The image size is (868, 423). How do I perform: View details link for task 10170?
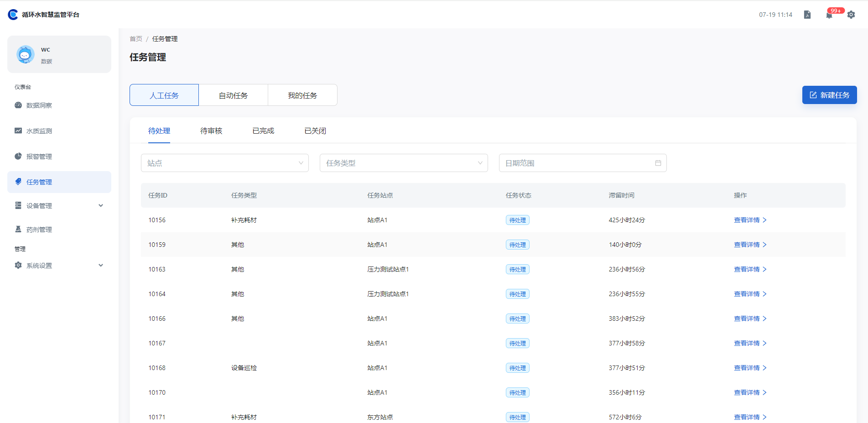(750, 392)
